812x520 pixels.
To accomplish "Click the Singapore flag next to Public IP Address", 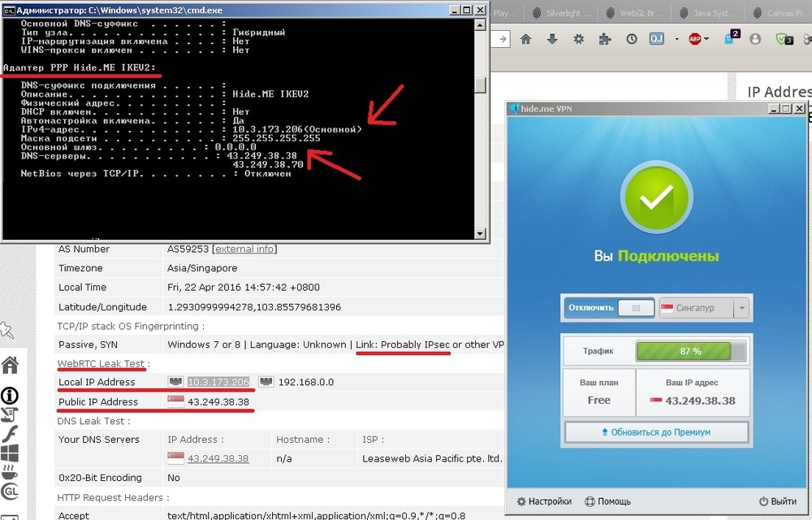I will (x=175, y=401).
